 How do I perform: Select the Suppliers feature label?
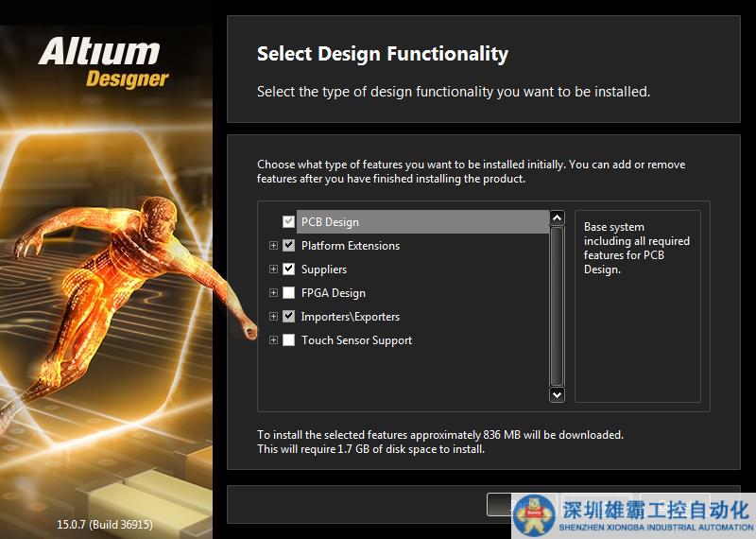(324, 269)
